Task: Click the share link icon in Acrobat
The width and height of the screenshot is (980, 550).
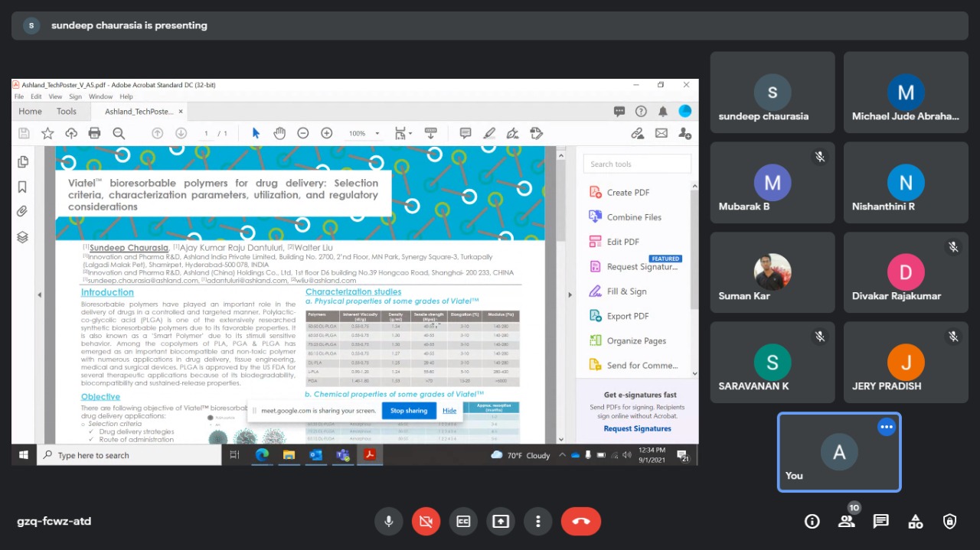Action: click(637, 133)
